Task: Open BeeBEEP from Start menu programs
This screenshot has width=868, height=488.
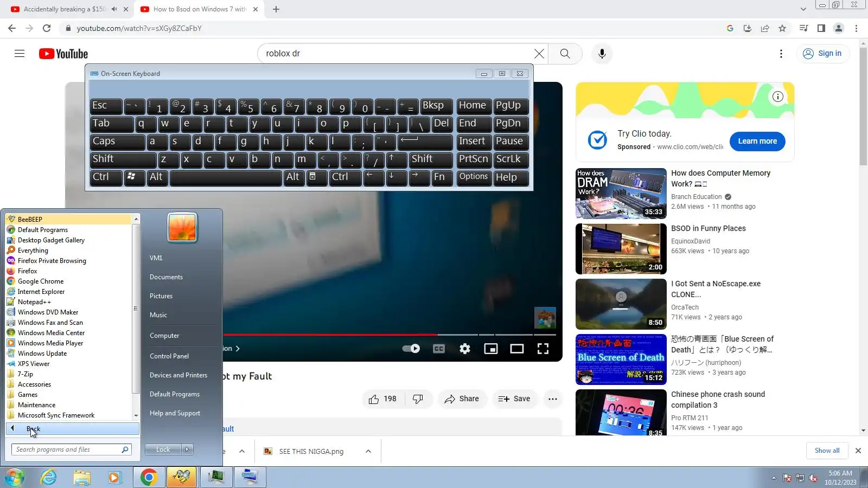Action: [x=68, y=219]
